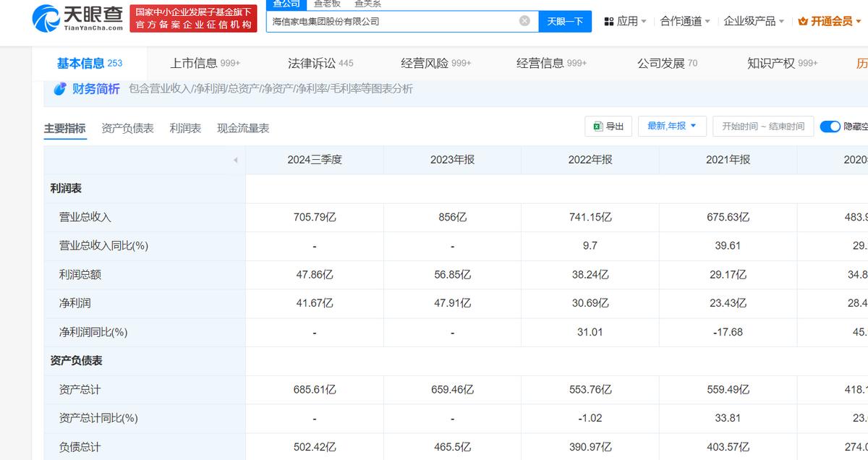Switch to the 现金流量表 tab

tap(243, 128)
